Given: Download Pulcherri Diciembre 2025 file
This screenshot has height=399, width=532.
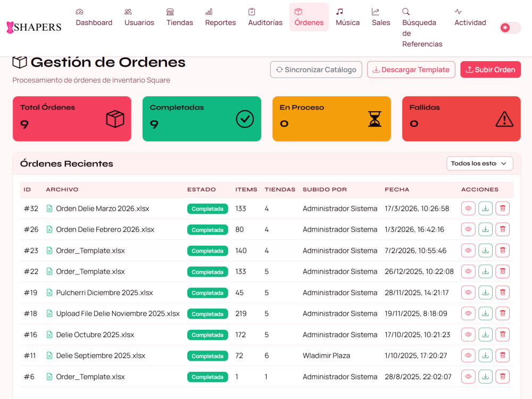Looking at the screenshot, I should tap(486, 293).
